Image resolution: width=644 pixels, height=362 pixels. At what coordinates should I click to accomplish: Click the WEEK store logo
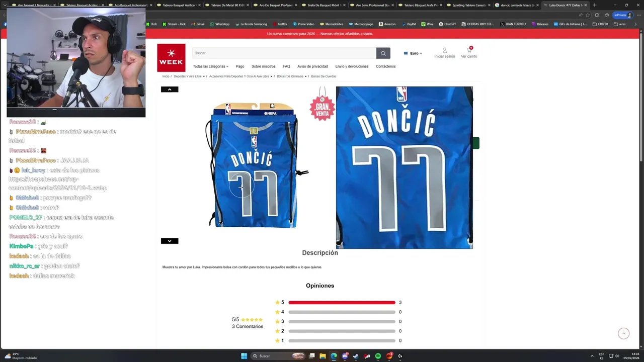171,58
